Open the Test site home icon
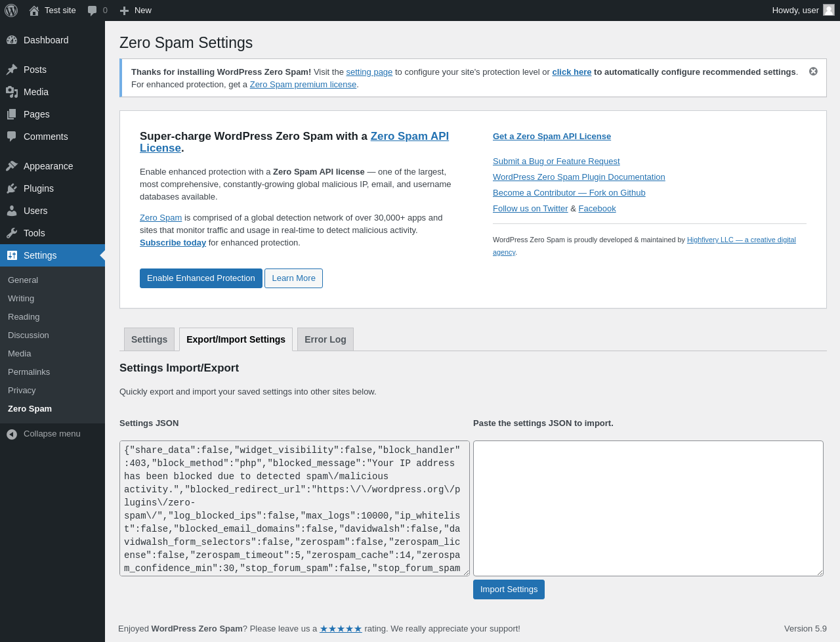The height and width of the screenshot is (642, 840). [34, 11]
